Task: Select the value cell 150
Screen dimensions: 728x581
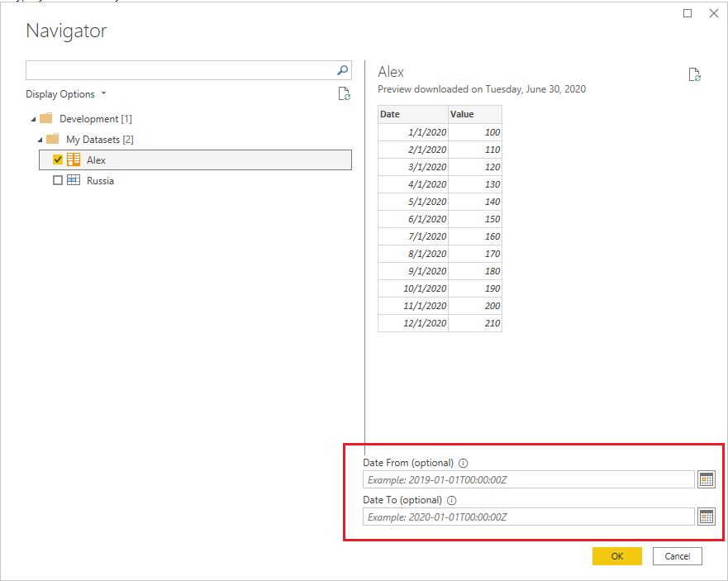Action: click(x=475, y=219)
